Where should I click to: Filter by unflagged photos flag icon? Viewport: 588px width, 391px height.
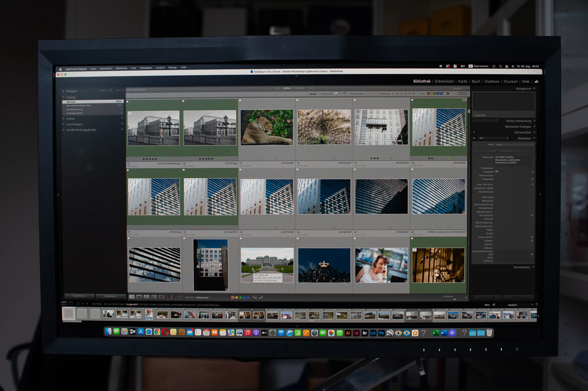click(x=340, y=93)
